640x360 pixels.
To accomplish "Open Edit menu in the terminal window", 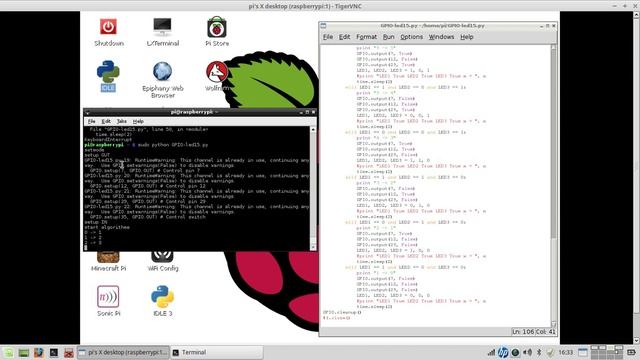I will (x=106, y=121).
